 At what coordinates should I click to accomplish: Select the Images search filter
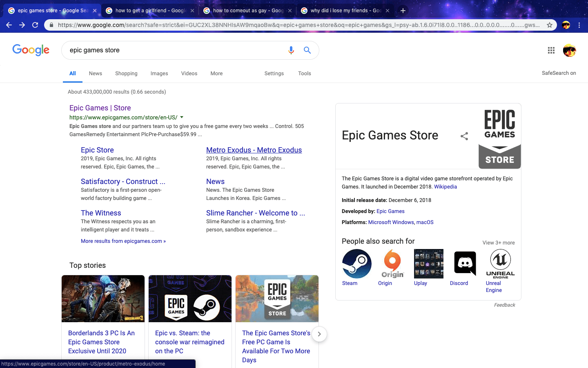coord(159,74)
